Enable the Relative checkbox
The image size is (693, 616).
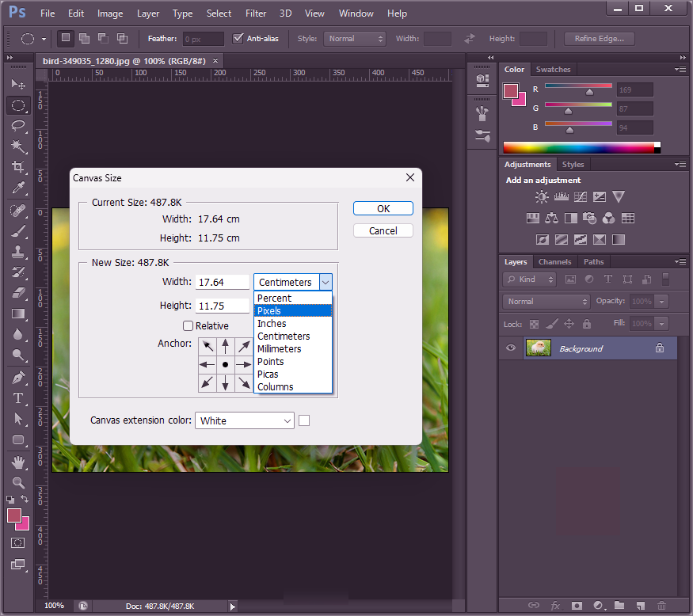coord(188,325)
